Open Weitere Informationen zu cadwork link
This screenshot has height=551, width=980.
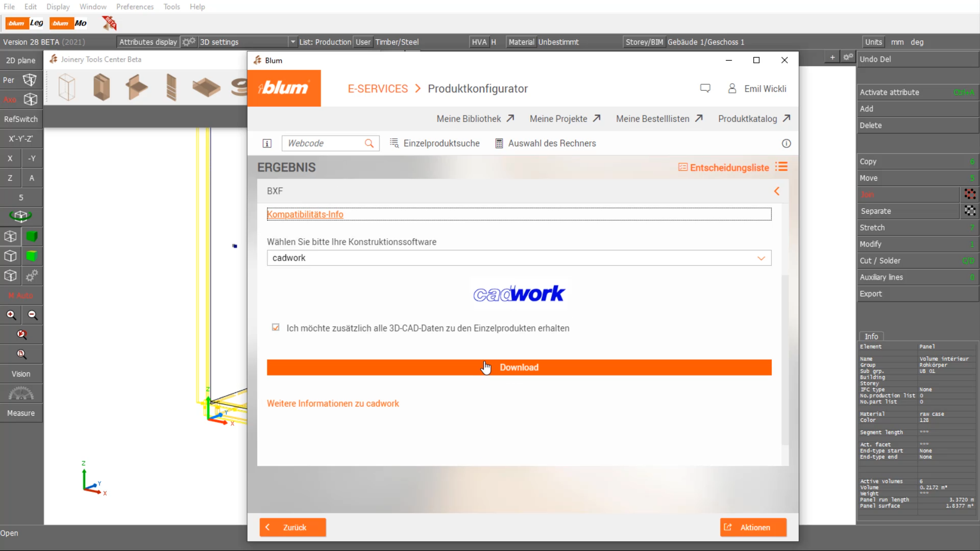pos(333,404)
